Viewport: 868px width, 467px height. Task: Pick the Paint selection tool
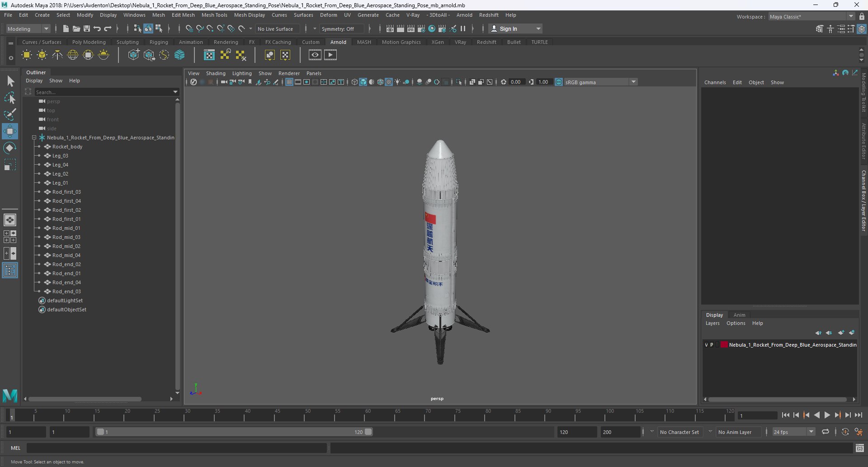tap(10, 114)
